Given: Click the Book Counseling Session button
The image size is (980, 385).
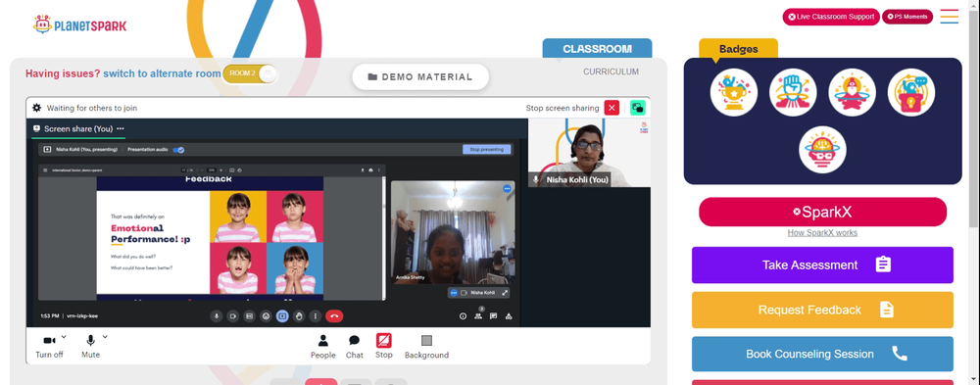Looking at the screenshot, I should click(822, 354).
